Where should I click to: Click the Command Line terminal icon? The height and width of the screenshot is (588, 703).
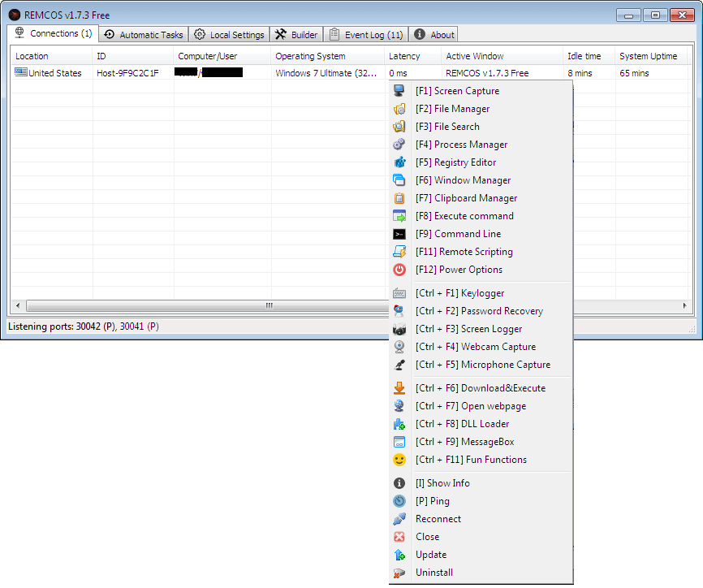399,234
